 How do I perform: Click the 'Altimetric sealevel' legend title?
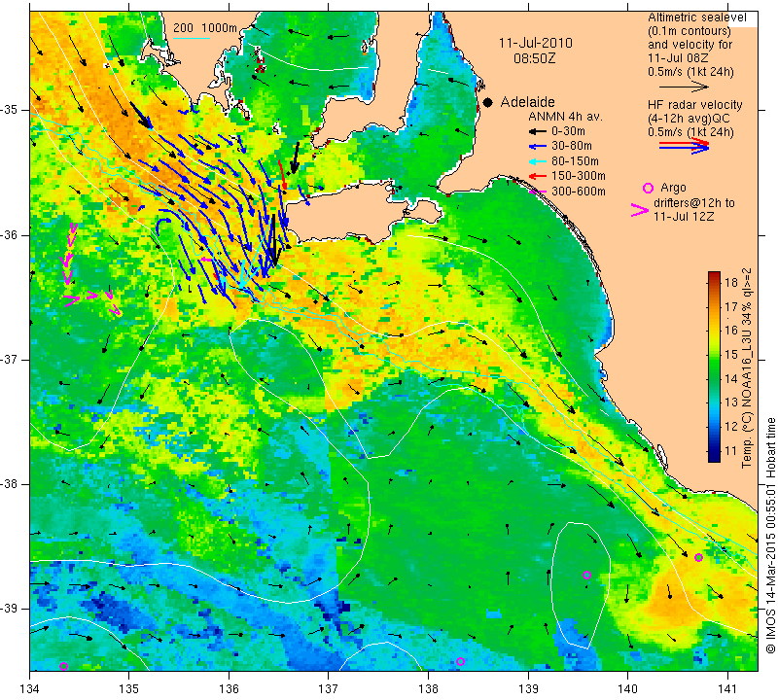click(697, 17)
